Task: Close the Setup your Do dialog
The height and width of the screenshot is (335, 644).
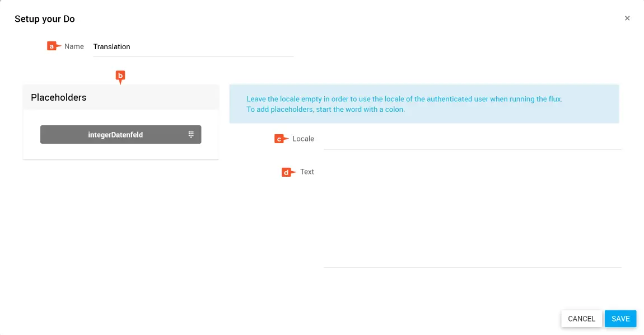Action: click(x=627, y=18)
